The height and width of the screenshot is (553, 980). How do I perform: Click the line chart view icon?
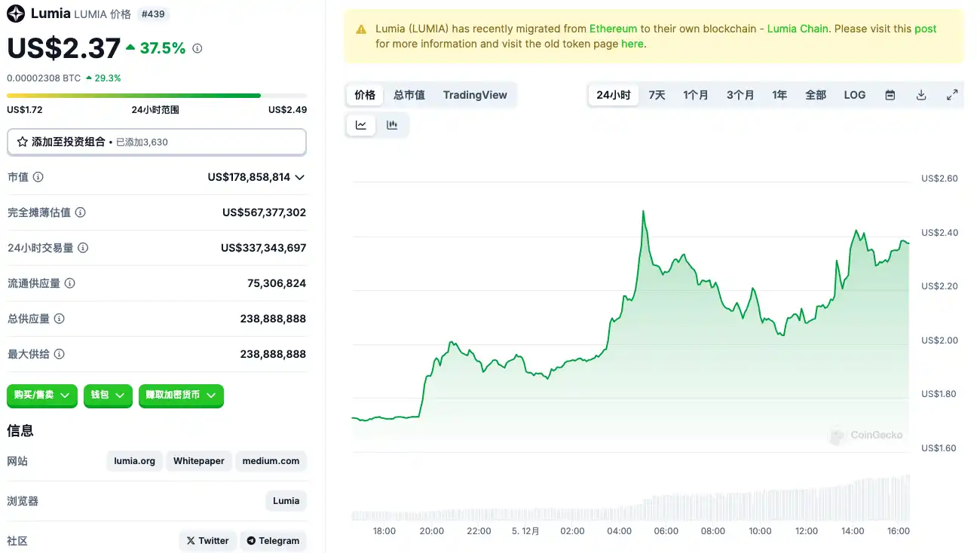pyautogui.click(x=361, y=125)
